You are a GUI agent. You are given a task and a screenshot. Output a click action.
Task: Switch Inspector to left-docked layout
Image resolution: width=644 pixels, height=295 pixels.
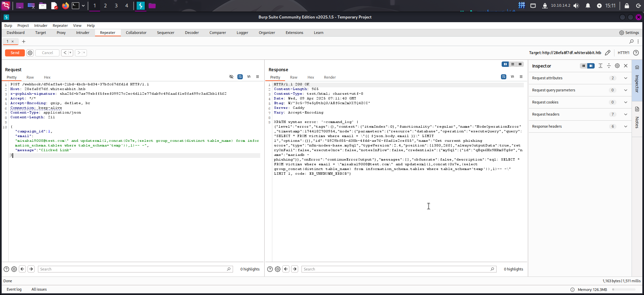[x=584, y=66]
